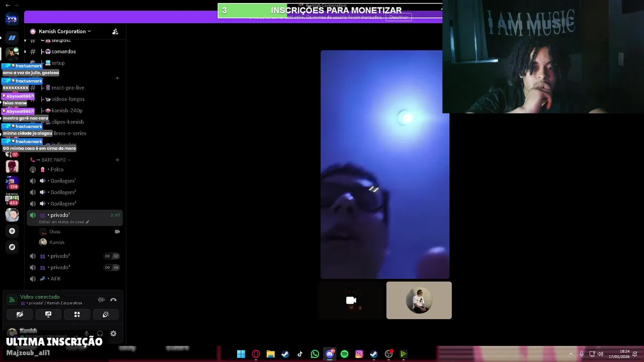Start sharing your screen
The height and width of the screenshot is (362, 644).
click(48, 314)
